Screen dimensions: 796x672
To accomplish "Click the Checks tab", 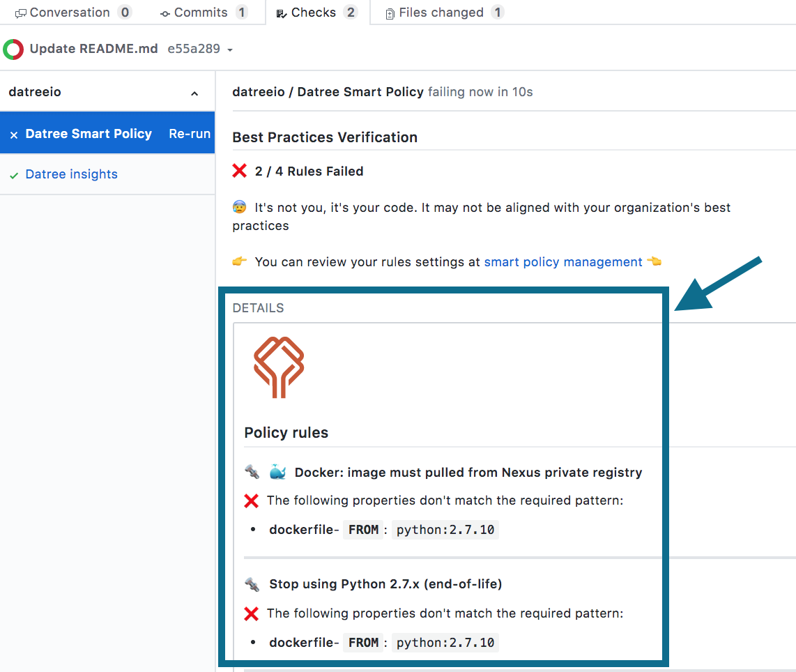I will pos(314,13).
